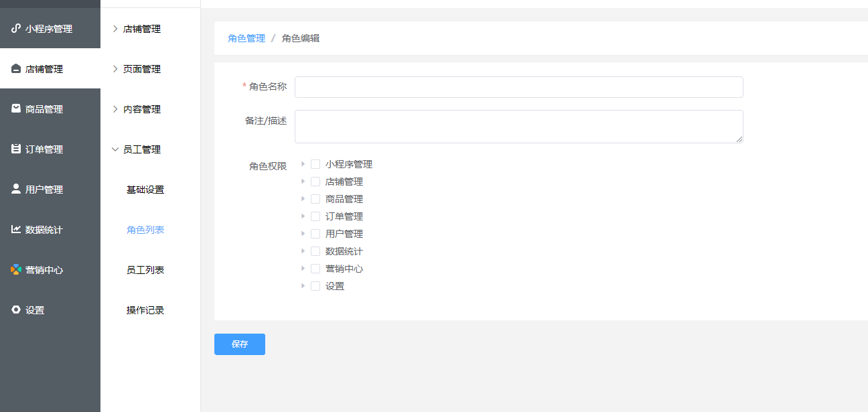The height and width of the screenshot is (412, 868).
Task: Open 员工列表 in the submenu
Action: 145,270
